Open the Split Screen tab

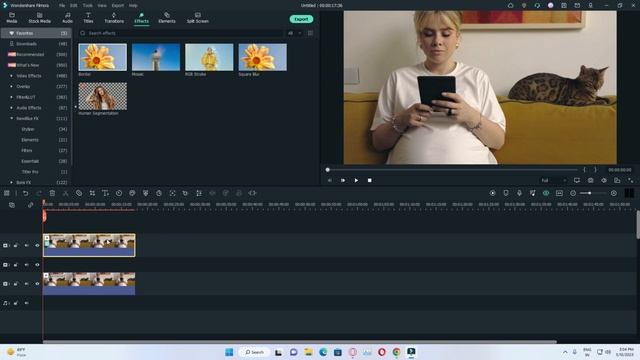pyautogui.click(x=198, y=18)
